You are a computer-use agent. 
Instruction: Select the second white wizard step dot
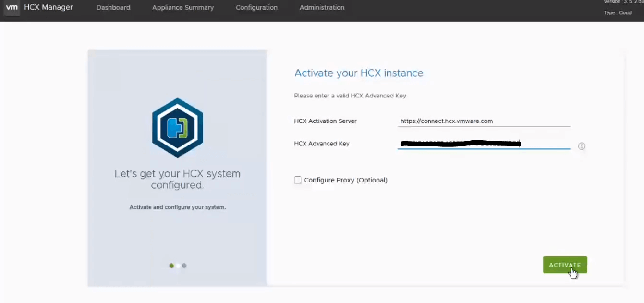coord(178,266)
